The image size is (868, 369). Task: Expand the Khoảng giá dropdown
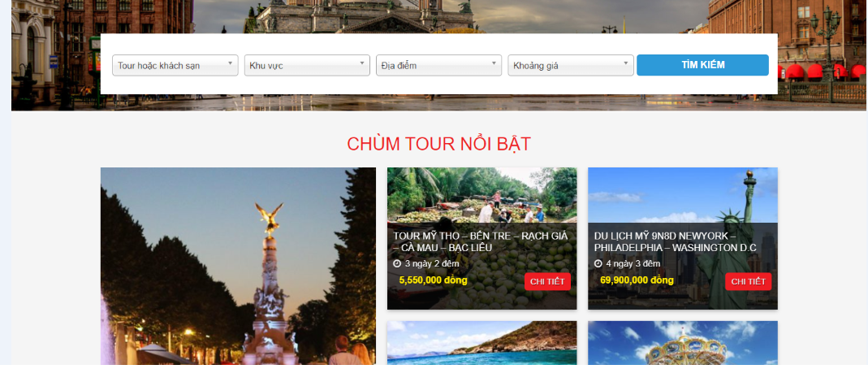click(571, 65)
